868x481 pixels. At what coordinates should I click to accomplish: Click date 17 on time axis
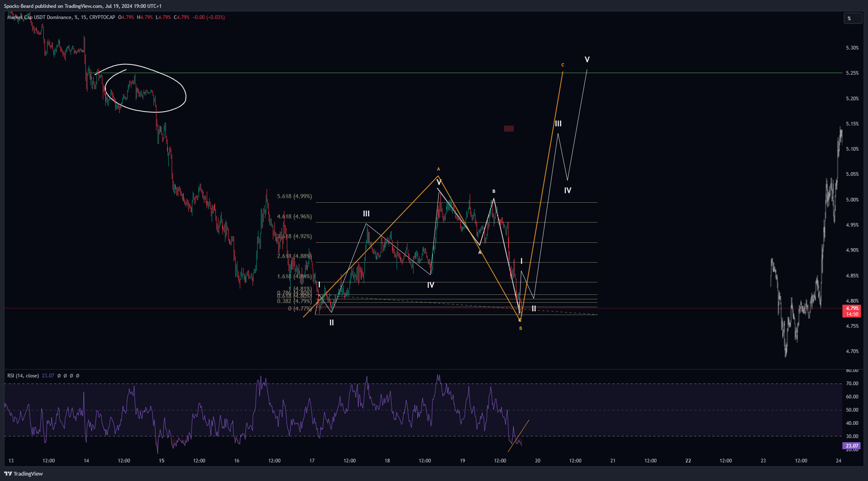[312, 461]
